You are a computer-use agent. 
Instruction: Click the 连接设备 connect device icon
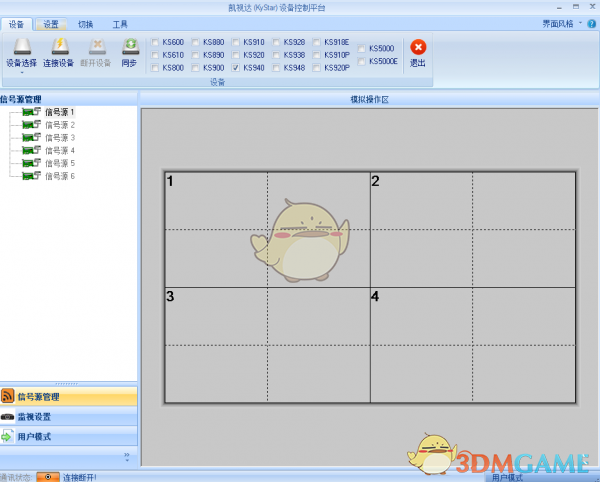tap(59, 46)
